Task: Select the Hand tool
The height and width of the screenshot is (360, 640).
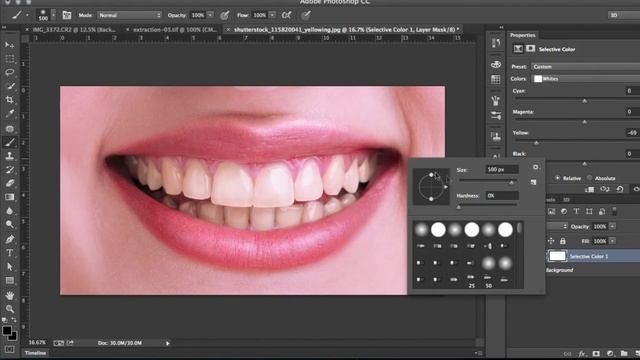Action: [10, 295]
